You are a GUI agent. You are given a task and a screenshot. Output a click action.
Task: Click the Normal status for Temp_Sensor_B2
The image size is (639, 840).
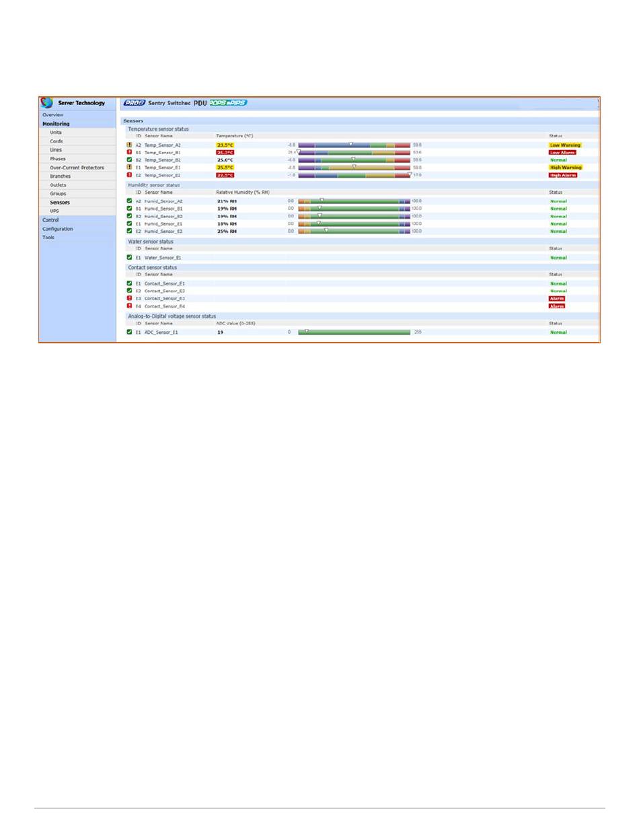point(558,160)
